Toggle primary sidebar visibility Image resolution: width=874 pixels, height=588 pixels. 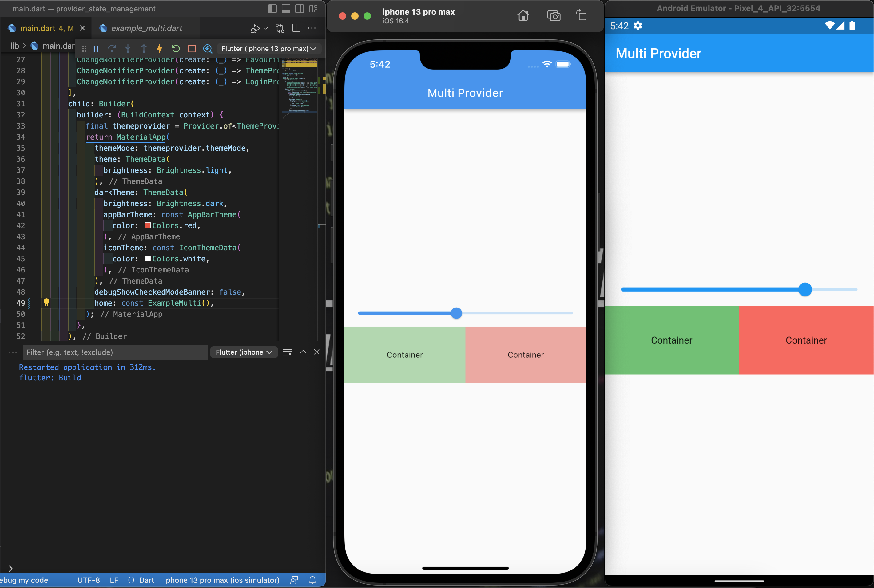click(x=272, y=9)
